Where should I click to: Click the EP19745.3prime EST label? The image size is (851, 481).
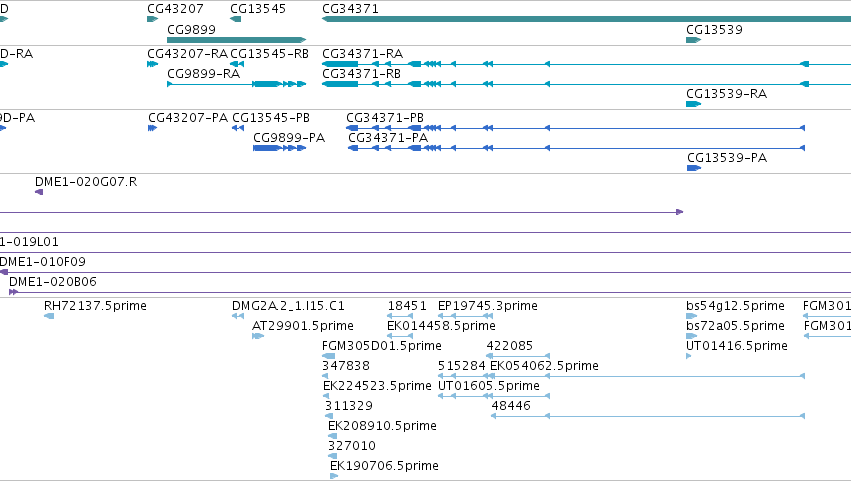pyautogui.click(x=488, y=306)
